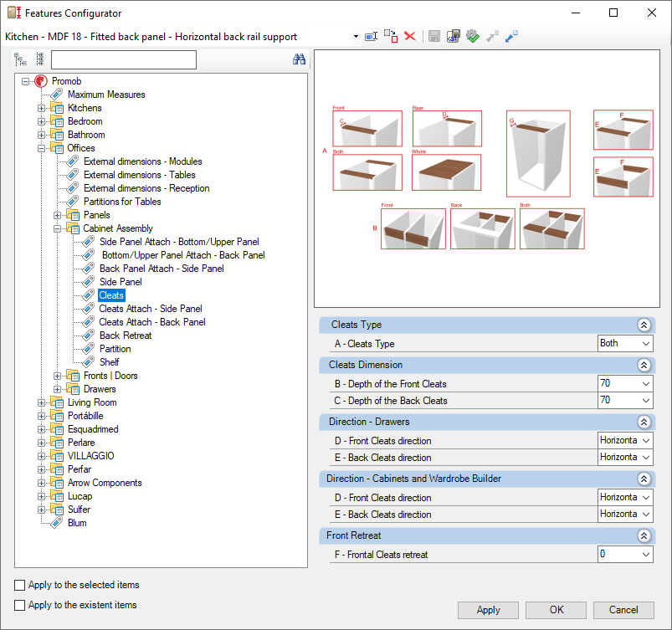The width and height of the screenshot is (672, 630).
Task: Select External dimensions - Tables item
Action: (139, 175)
